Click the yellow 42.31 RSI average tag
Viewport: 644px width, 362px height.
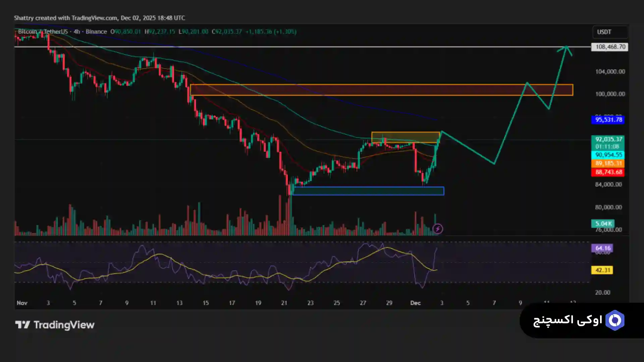[x=602, y=270]
